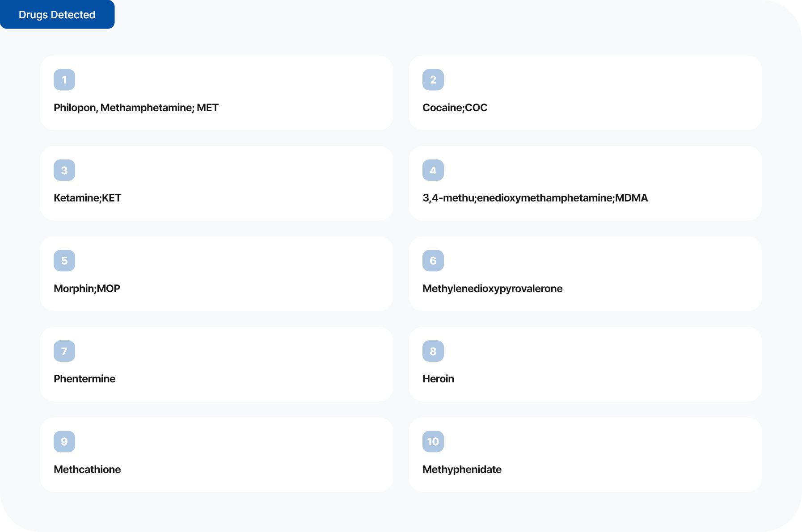Click the Ketamine;KET label
Image resolution: width=802 pixels, height=532 pixels.
tap(87, 198)
